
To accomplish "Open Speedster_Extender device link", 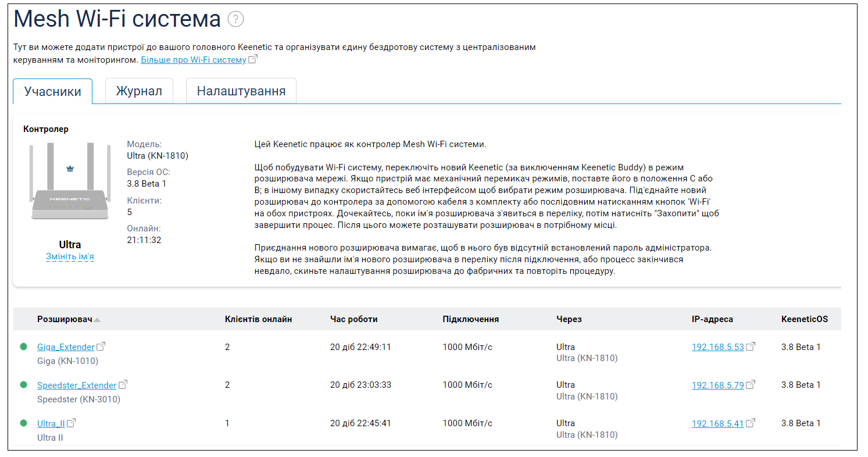I will 77,385.
